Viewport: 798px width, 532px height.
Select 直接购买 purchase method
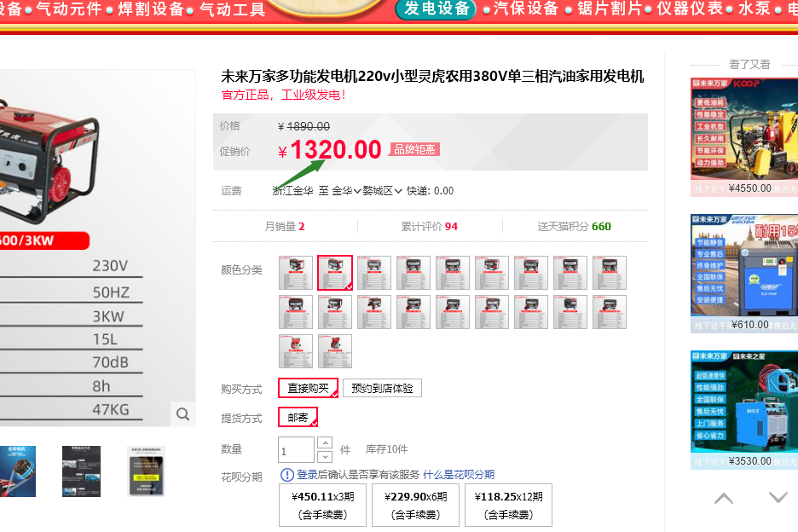click(x=308, y=388)
